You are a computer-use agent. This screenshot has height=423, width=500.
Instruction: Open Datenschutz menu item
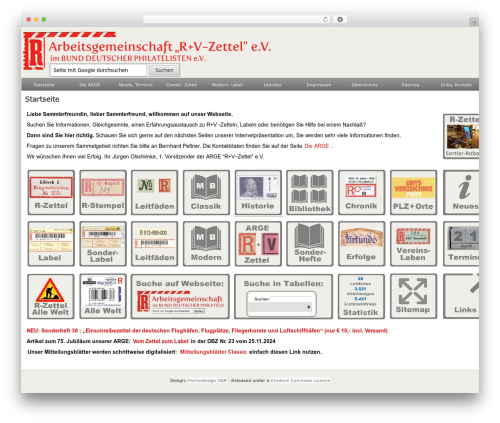(365, 85)
